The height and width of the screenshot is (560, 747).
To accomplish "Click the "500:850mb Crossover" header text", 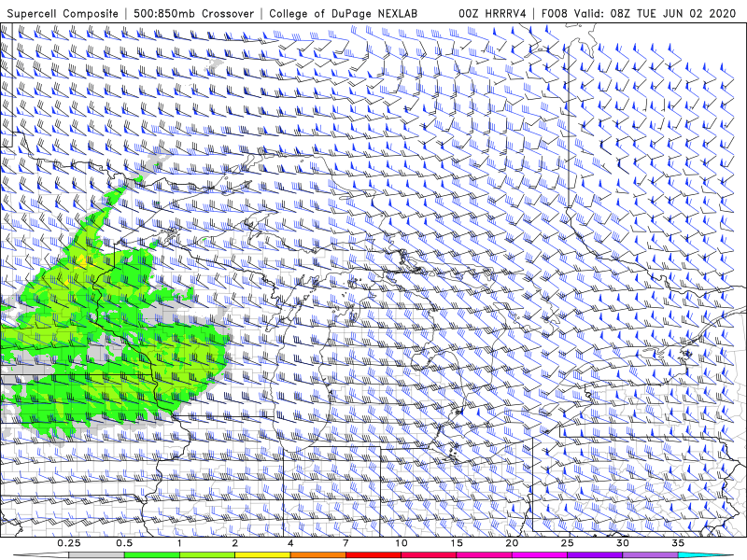I will [x=194, y=13].
